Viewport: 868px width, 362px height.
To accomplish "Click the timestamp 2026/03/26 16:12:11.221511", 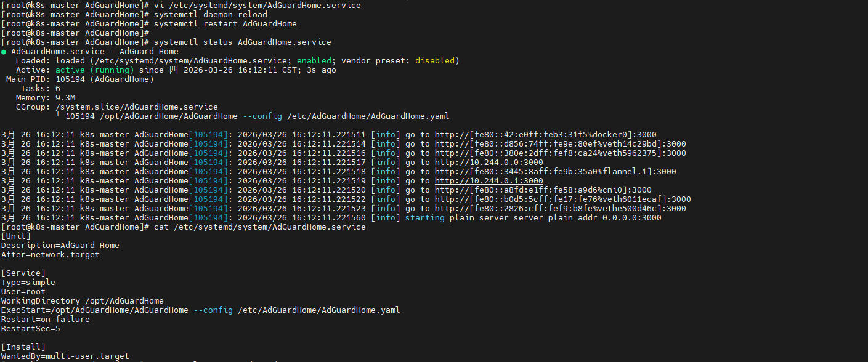I will 302,135.
